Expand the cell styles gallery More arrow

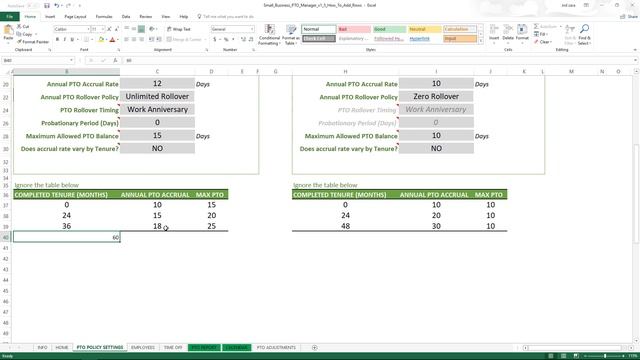(481, 41)
